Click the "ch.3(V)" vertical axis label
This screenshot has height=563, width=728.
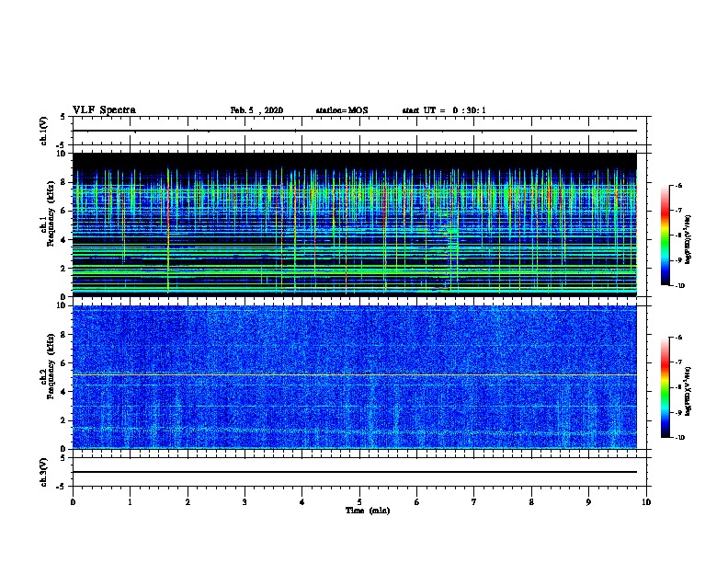coord(43,472)
